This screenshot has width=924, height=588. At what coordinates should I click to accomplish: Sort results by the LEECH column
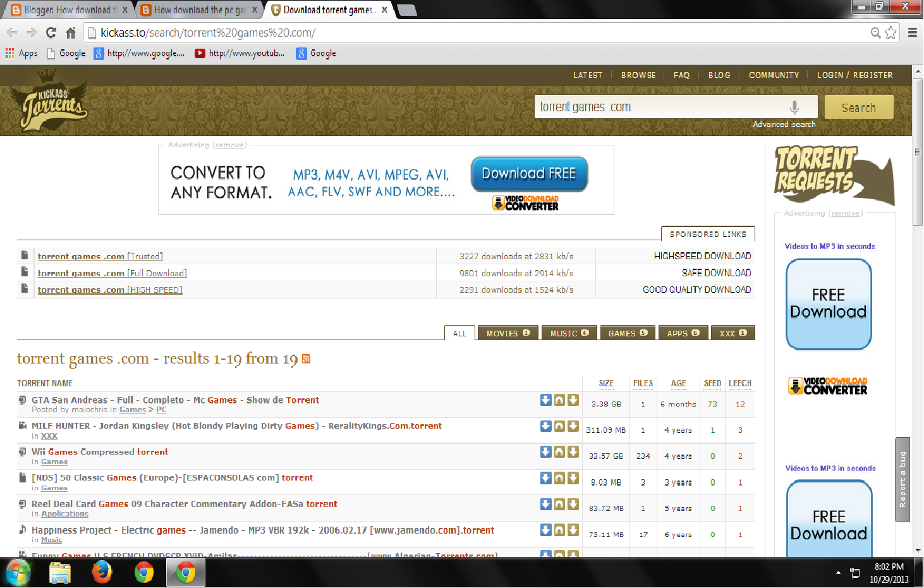(740, 384)
